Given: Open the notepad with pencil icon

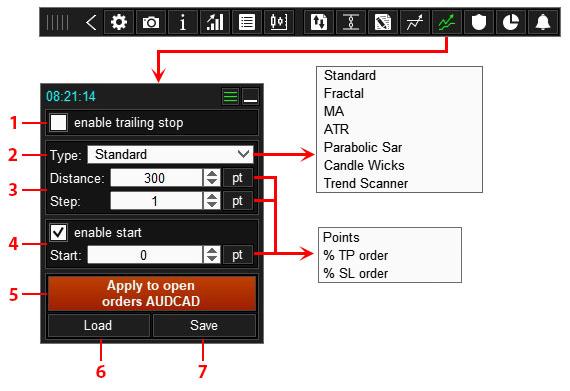Looking at the screenshot, I should pyautogui.click(x=383, y=22).
